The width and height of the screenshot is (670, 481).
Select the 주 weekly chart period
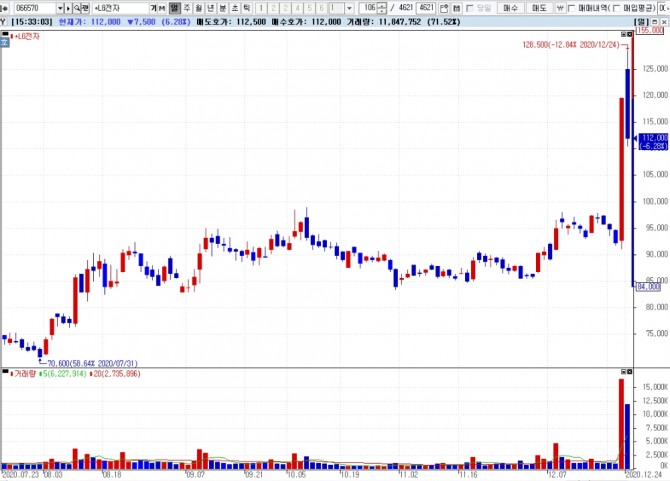tap(187, 8)
